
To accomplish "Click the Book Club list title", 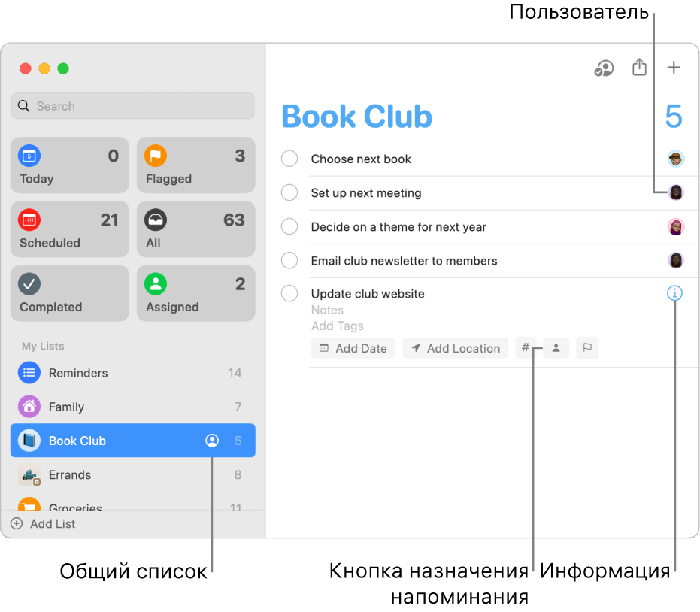I will [x=356, y=117].
